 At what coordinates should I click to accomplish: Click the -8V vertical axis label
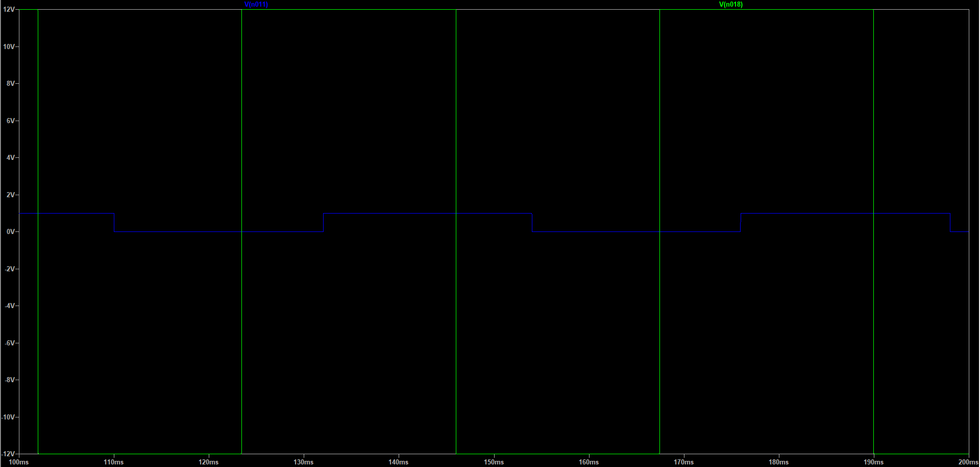point(10,380)
